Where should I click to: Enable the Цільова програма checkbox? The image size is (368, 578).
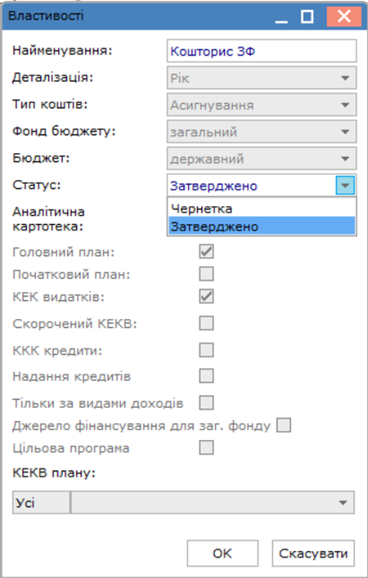pos(206,448)
